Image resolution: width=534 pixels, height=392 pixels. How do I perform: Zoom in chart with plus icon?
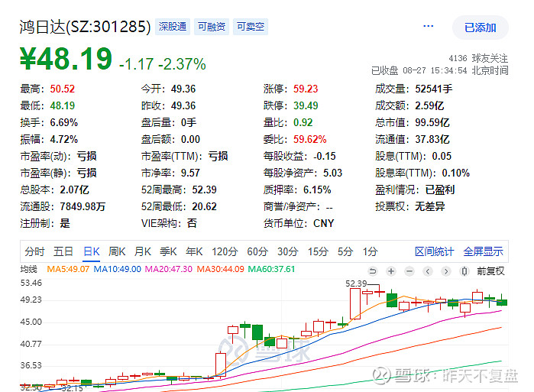point(391,271)
